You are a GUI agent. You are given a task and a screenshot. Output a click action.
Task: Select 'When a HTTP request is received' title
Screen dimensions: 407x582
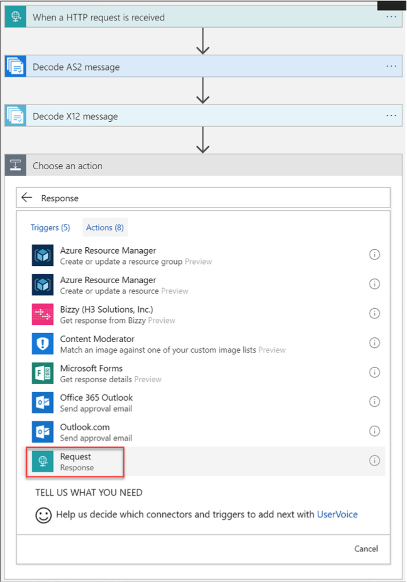coord(99,17)
